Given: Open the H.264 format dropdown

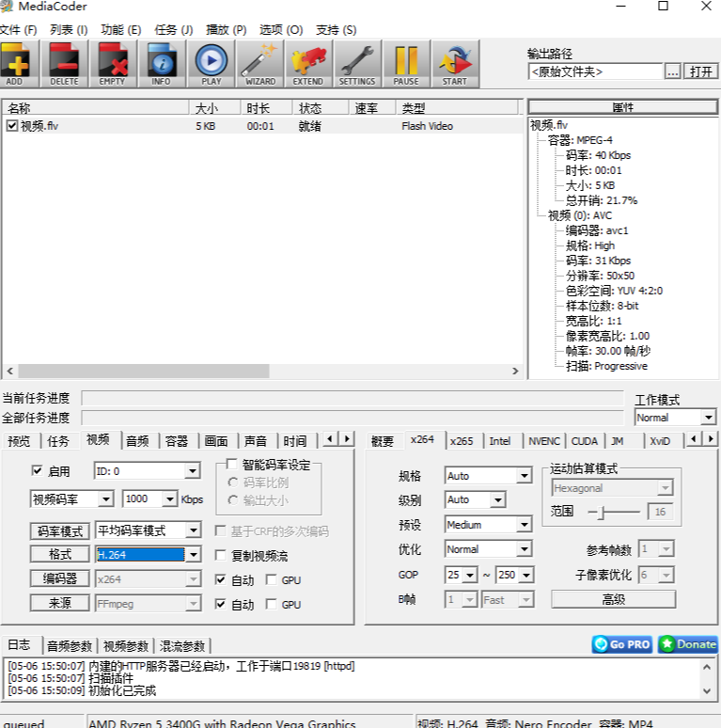Looking at the screenshot, I should click(x=194, y=555).
